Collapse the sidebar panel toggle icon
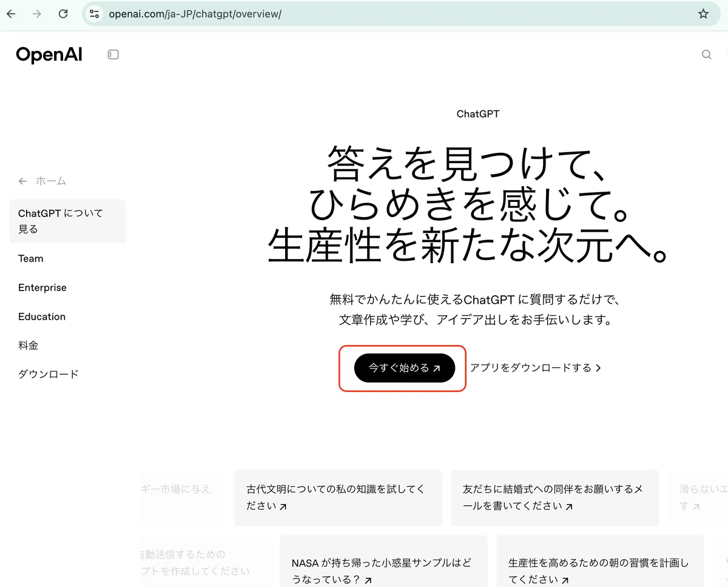 coord(113,55)
